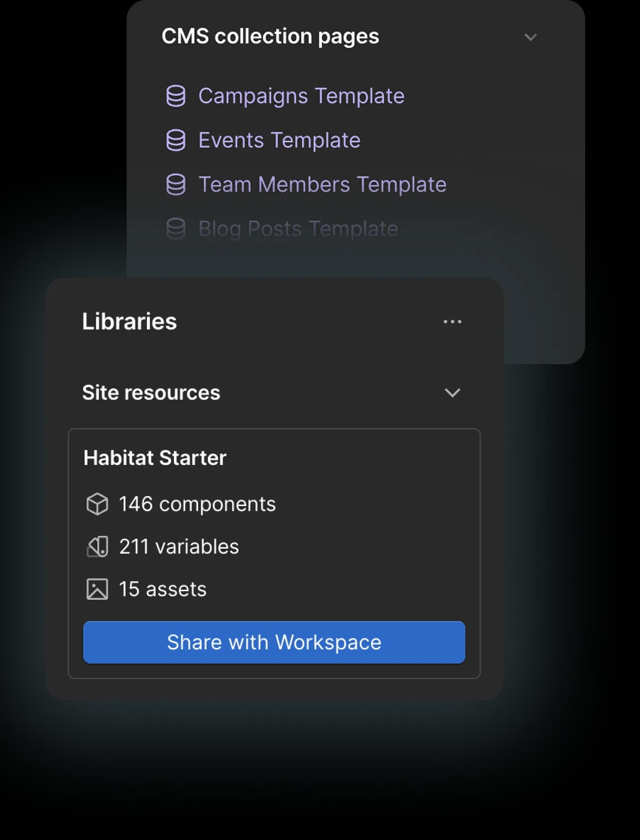Open the Campaigns Template page

point(301,96)
